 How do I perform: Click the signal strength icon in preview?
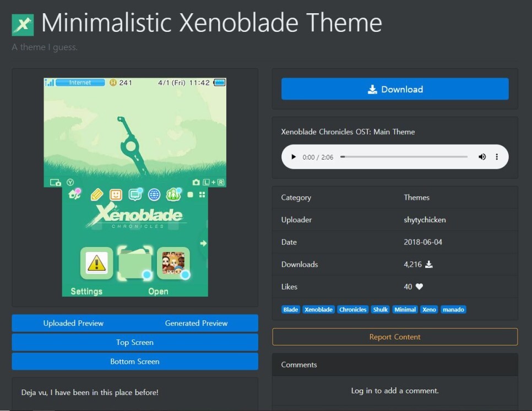[x=49, y=83]
